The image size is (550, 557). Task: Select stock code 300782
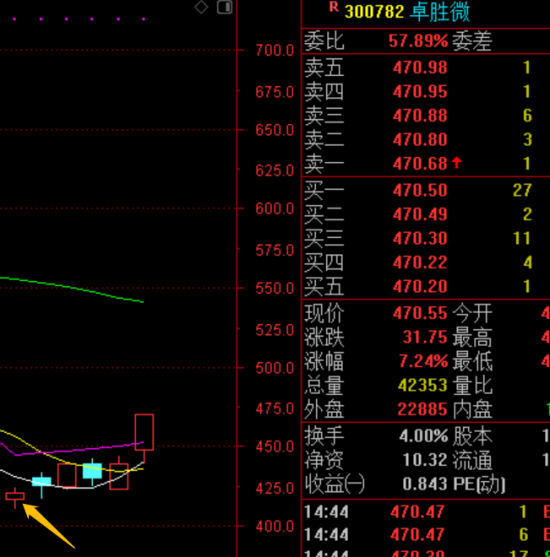point(374,12)
